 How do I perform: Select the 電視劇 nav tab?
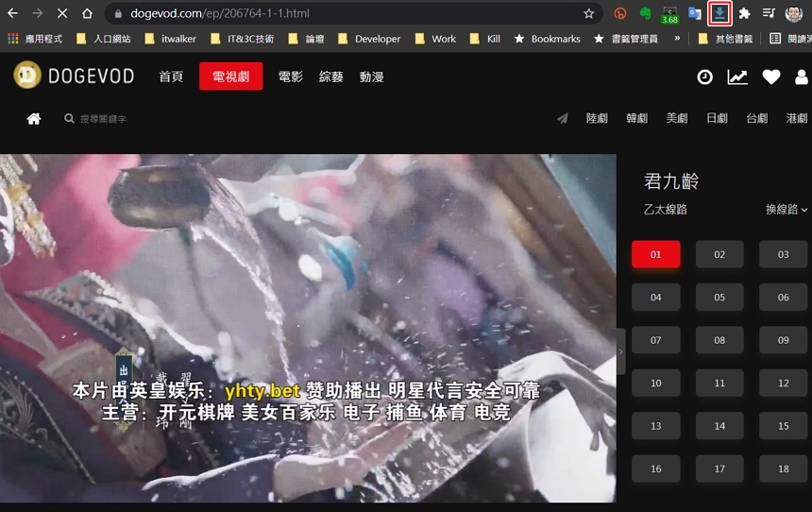pos(230,77)
